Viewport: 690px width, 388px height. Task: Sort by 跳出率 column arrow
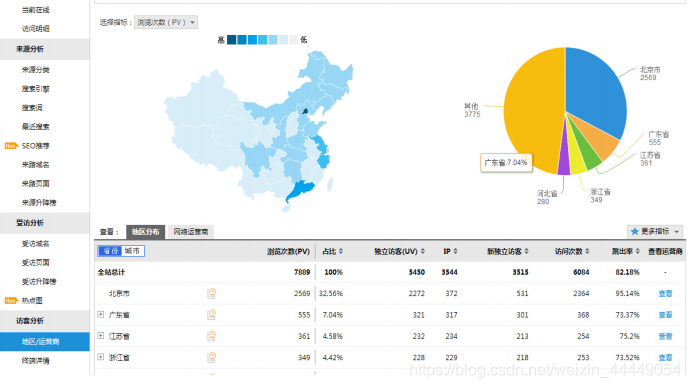(x=637, y=251)
